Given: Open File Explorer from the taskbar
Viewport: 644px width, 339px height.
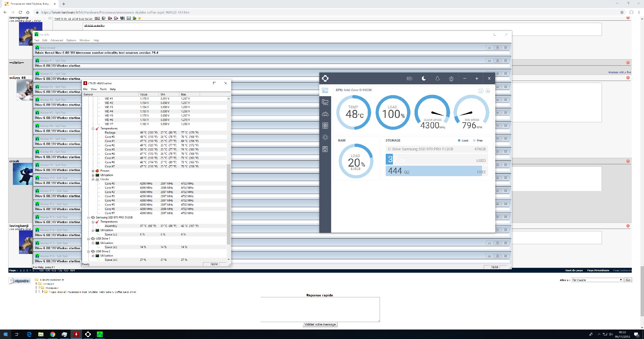Looking at the screenshot, I should click(x=41, y=334).
